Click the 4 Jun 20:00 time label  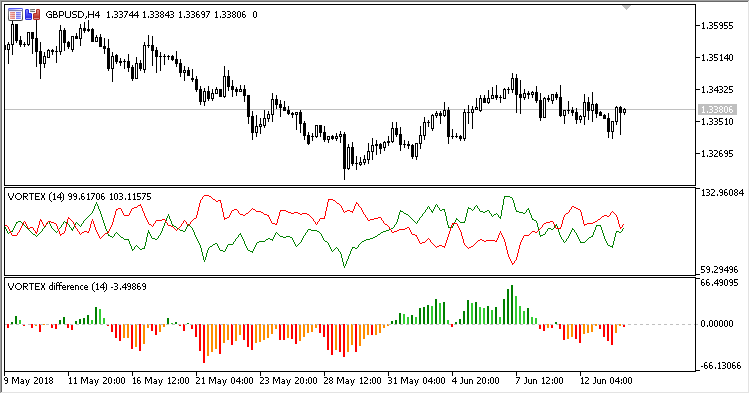476,381
